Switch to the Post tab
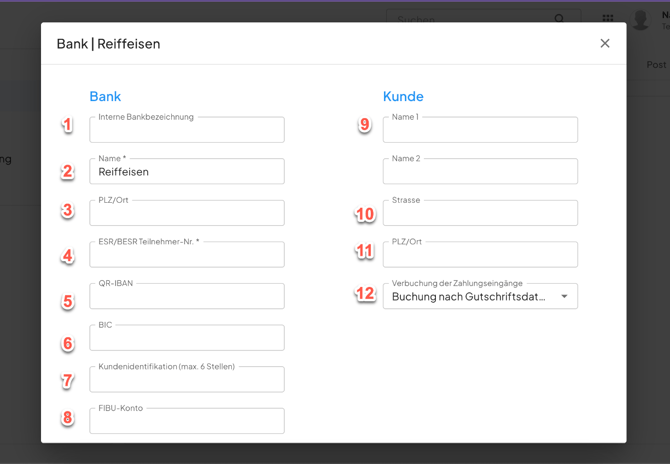 click(656, 65)
